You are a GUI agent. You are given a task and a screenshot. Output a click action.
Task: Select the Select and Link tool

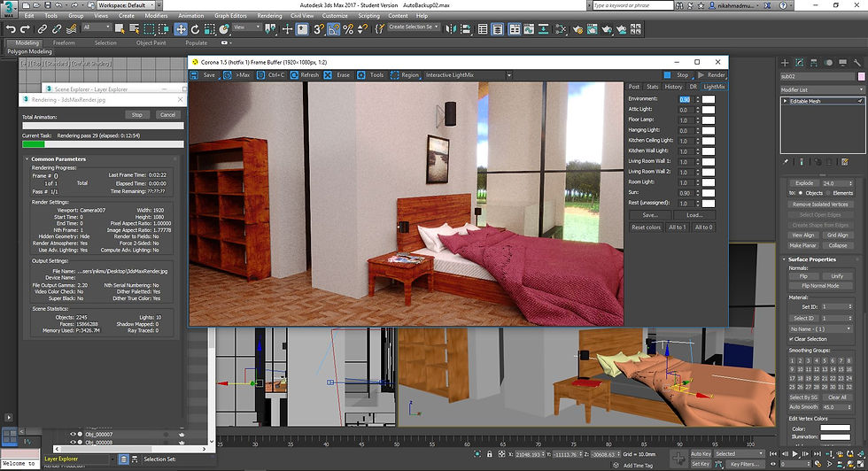point(43,29)
